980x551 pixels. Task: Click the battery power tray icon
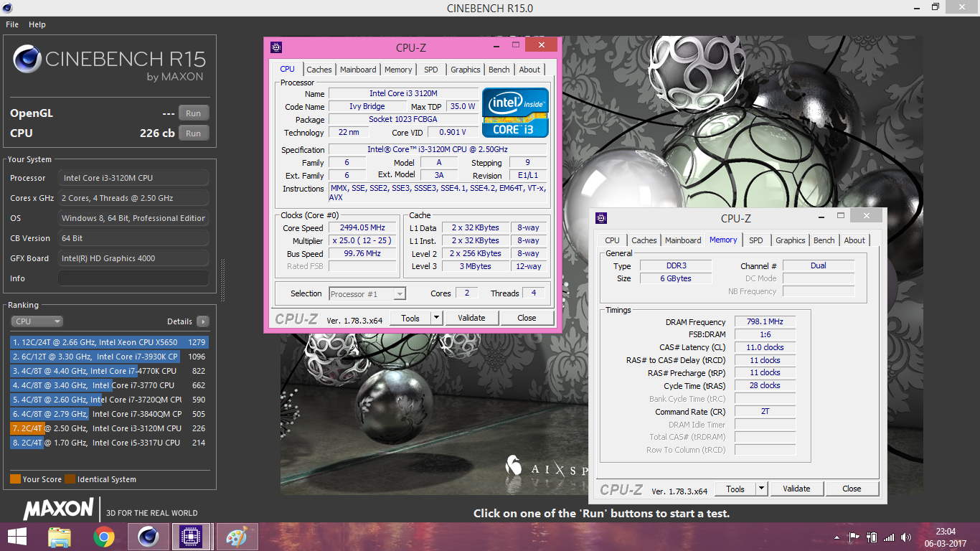tap(872, 537)
